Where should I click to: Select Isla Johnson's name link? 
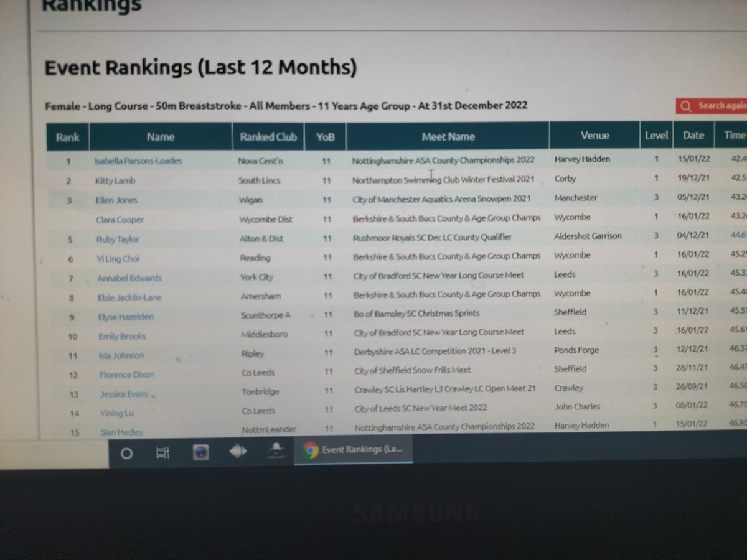pos(121,355)
